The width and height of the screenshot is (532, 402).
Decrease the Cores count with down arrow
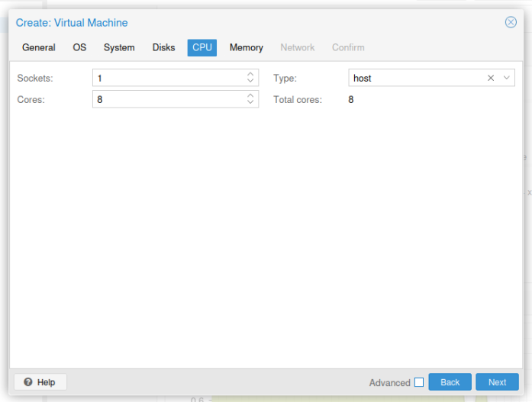[250, 102]
